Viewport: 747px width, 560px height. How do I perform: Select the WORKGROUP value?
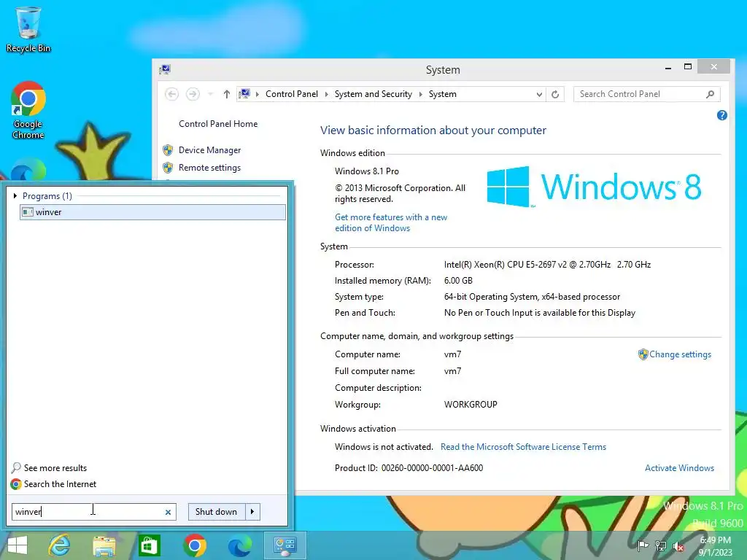pos(471,404)
